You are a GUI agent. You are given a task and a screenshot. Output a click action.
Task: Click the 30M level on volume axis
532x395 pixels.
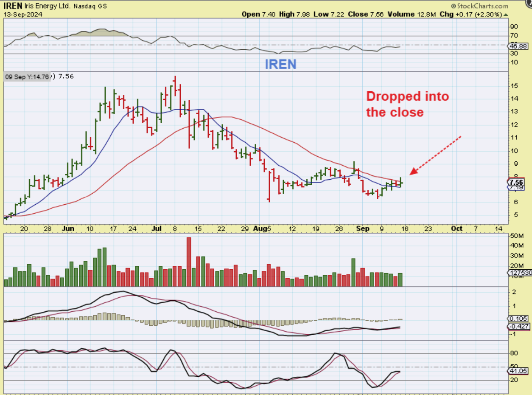click(x=516, y=255)
